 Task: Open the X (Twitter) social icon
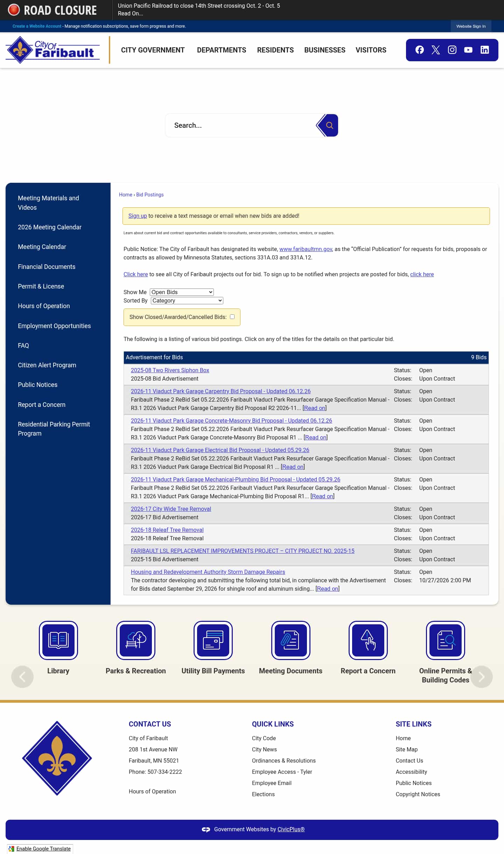pyautogui.click(x=436, y=50)
